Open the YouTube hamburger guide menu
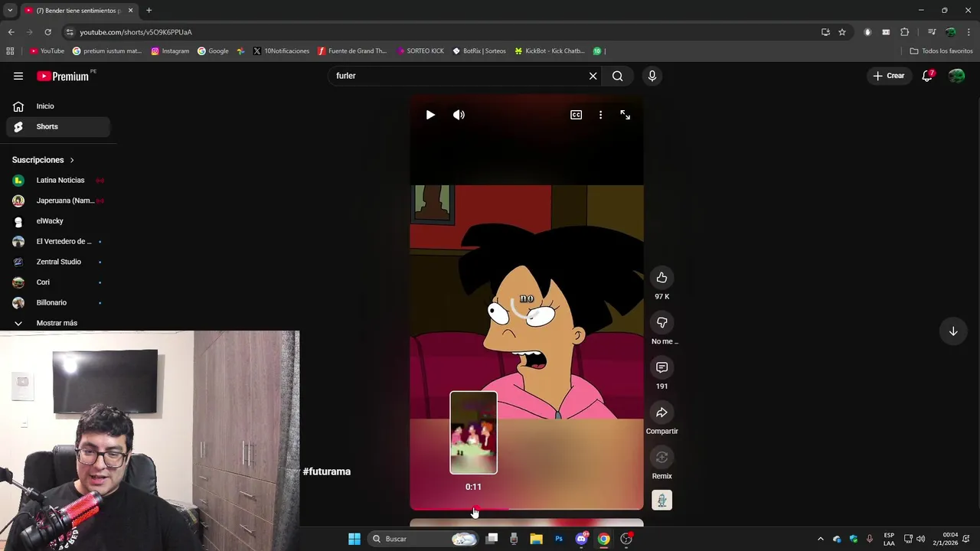Image resolution: width=980 pixels, height=551 pixels. (18, 76)
